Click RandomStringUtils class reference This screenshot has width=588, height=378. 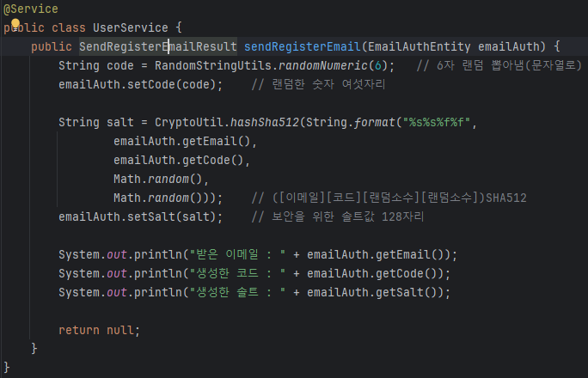(213, 66)
